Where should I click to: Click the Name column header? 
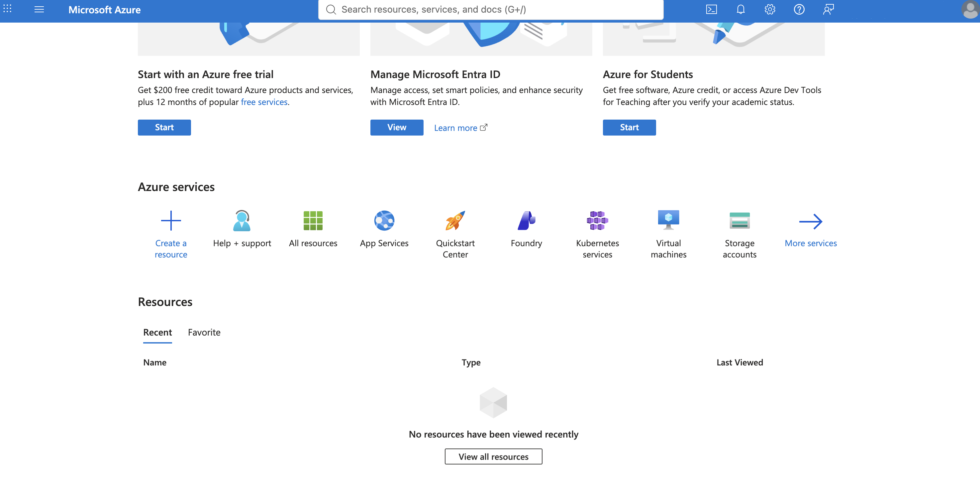pyautogui.click(x=155, y=362)
